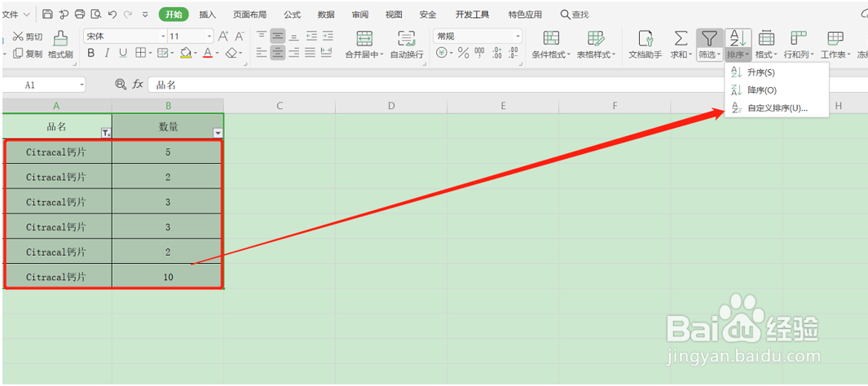Click the Redo arrow
Image resolution: width=868 pixels, height=386 pixels.
click(129, 15)
